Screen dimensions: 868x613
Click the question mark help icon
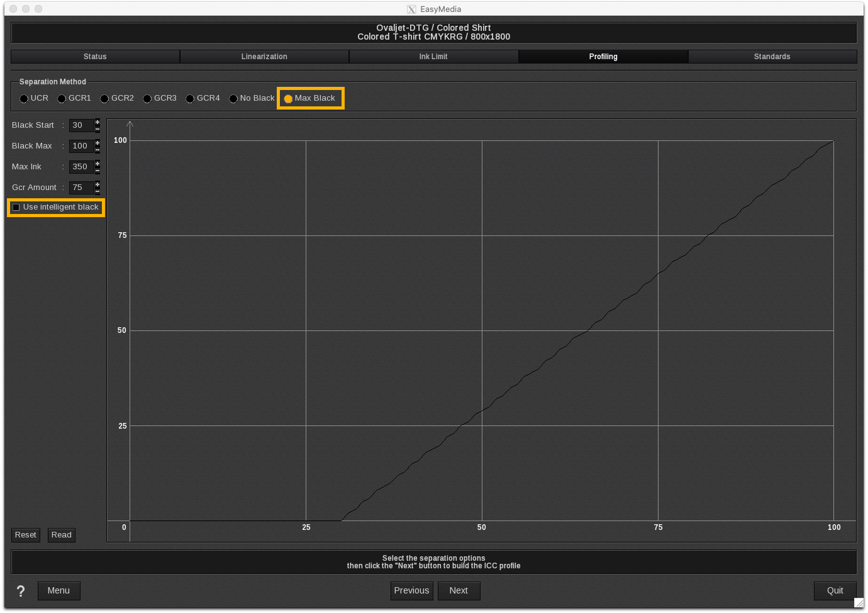[21, 591]
